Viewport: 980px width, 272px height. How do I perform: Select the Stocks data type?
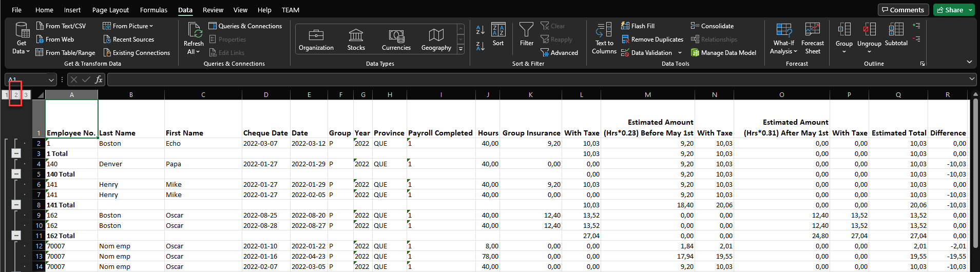[x=356, y=40]
